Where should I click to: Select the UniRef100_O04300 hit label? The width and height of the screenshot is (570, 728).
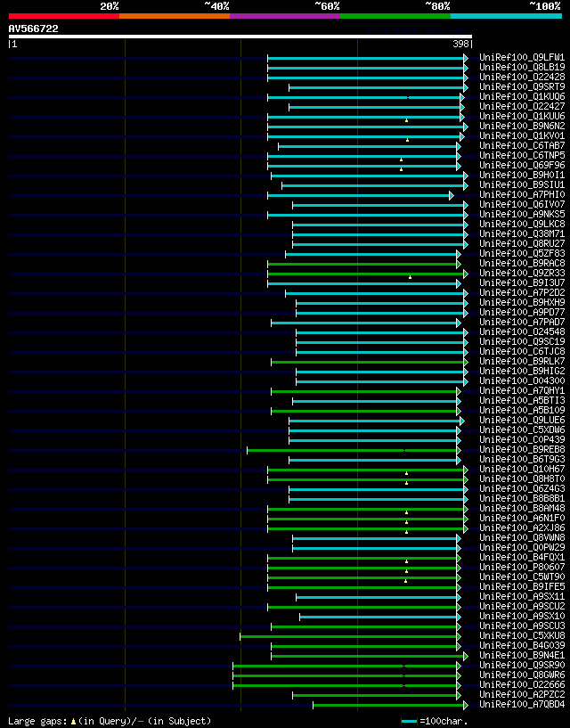click(x=522, y=381)
